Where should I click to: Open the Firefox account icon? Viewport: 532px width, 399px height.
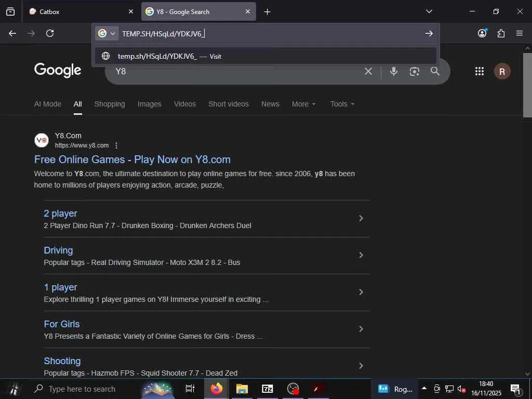coord(482,33)
